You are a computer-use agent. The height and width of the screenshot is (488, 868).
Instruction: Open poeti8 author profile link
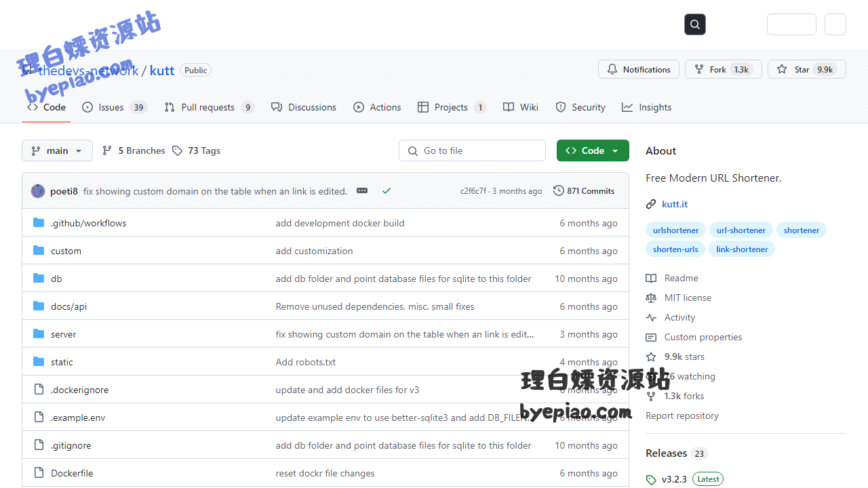coord(64,191)
